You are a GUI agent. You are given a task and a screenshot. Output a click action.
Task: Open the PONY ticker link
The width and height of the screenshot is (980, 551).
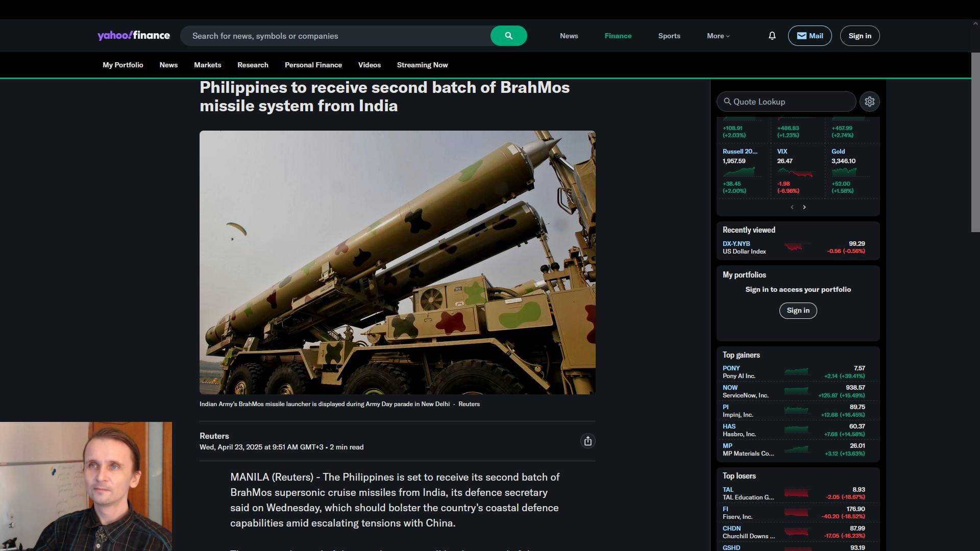tap(731, 368)
